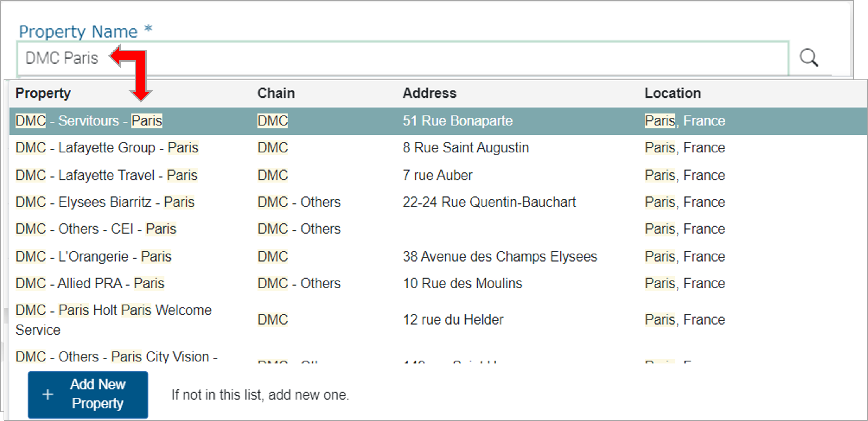The width and height of the screenshot is (868, 421).
Task: Choose DMC - Lafayette Group - Paris
Action: click(107, 148)
